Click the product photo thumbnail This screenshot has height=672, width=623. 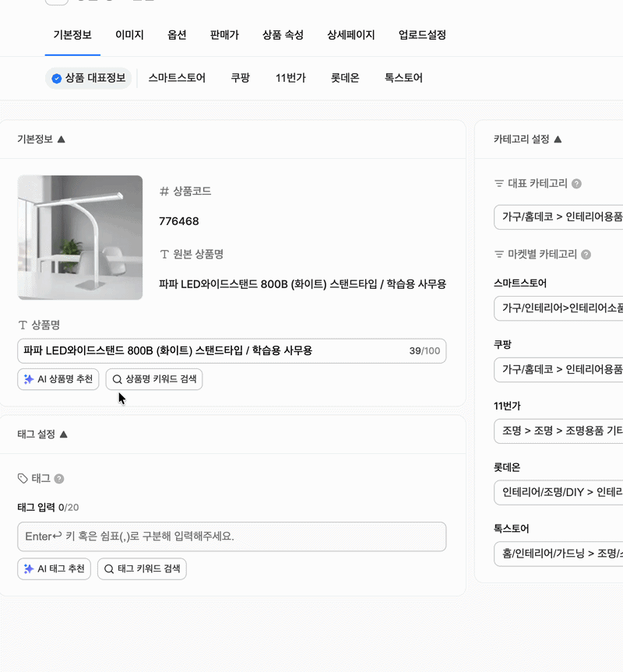(x=80, y=237)
